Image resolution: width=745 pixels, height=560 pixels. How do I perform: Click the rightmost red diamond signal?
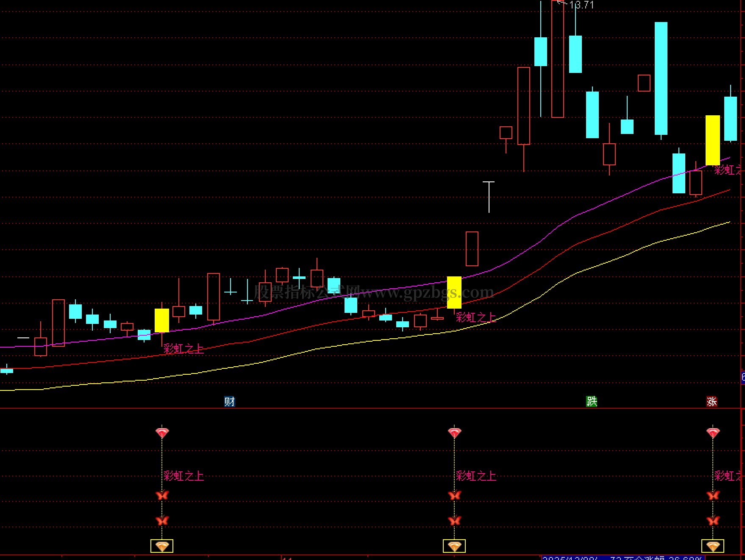(x=713, y=433)
